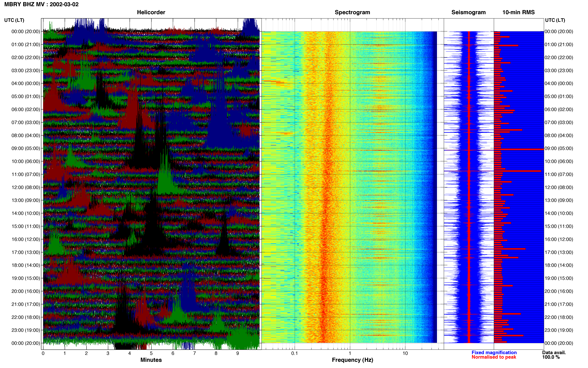Click the '10-min RMS' panel heading

pyautogui.click(x=518, y=12)
